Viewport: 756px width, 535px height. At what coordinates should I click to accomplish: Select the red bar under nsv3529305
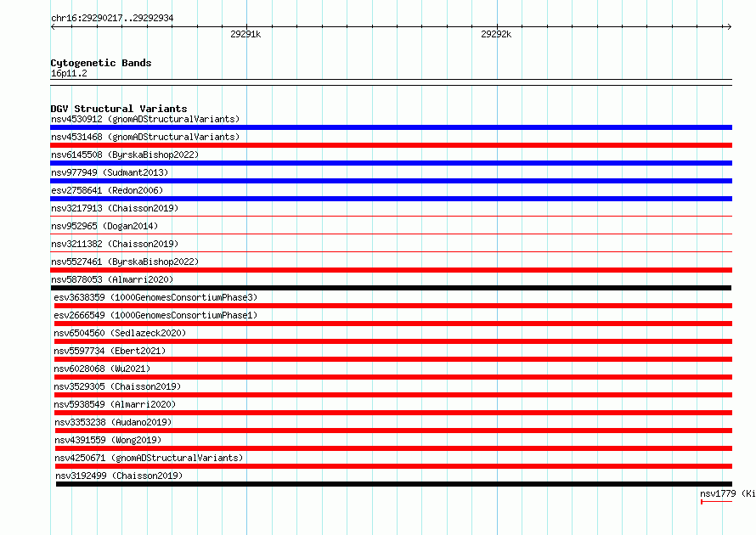click(393, 395)
